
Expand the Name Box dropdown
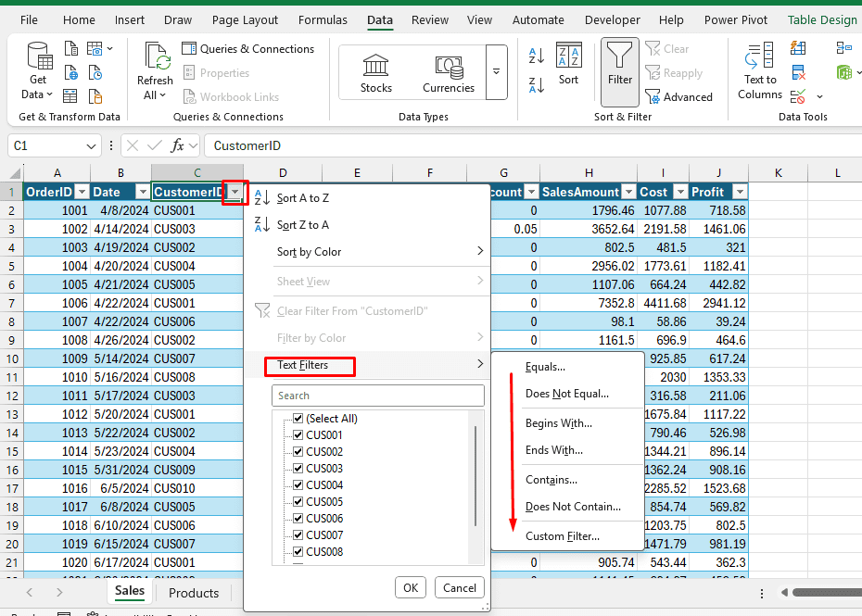point(91,145)
